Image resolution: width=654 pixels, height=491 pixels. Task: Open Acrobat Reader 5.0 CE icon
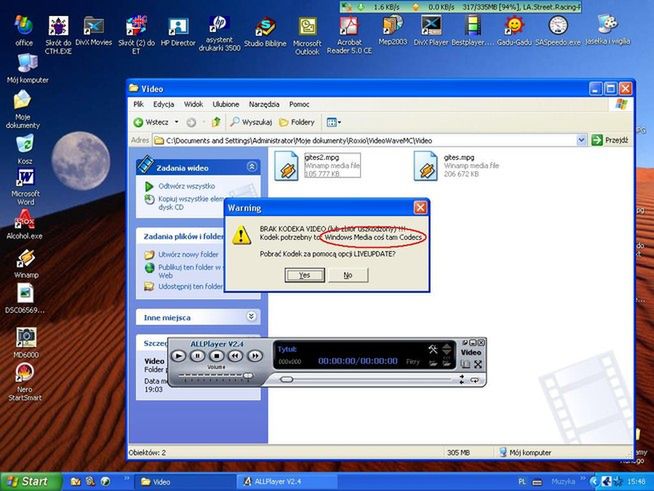(x=349, y=35)
